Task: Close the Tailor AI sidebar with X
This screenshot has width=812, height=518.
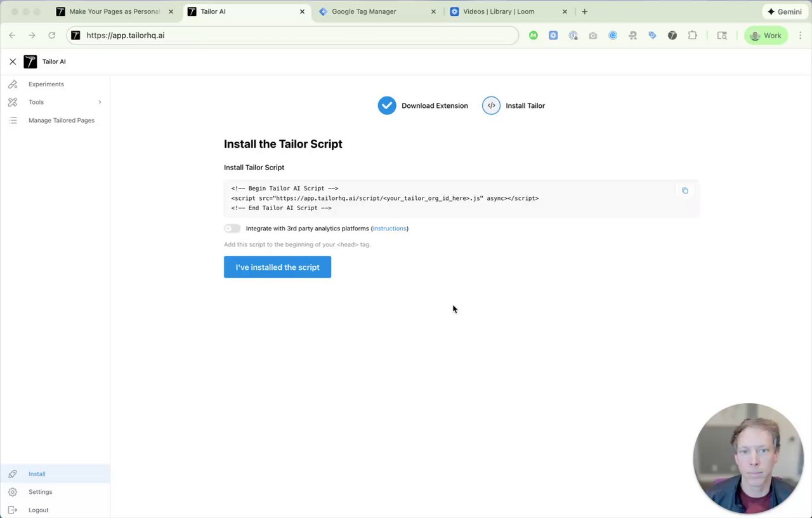Action: click(13, 62)
